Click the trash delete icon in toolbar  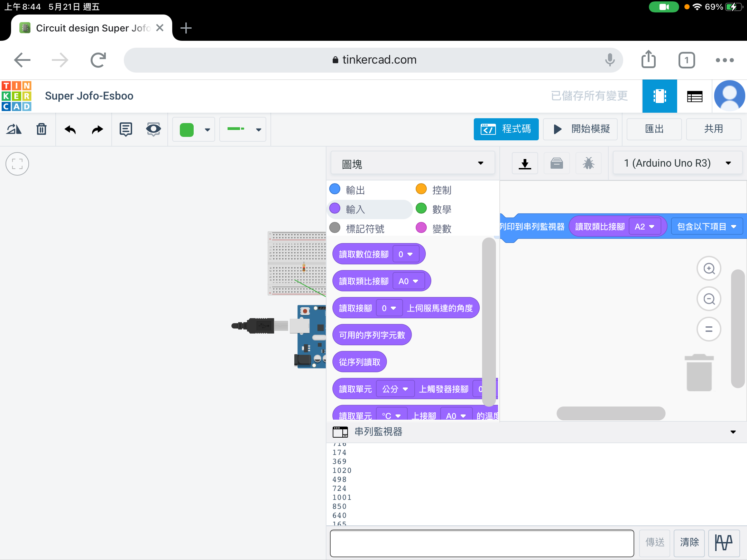click(x=41, y=129)
